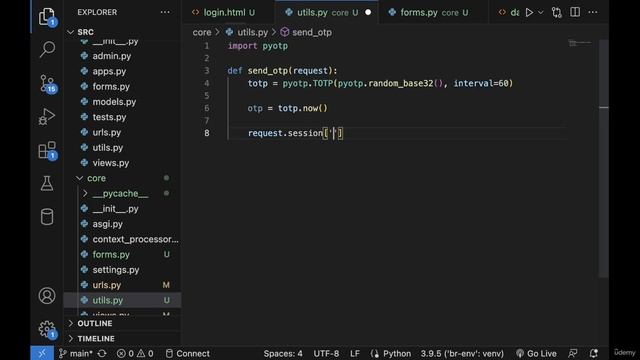Change indentation via Spaces: 4

click(x=283, y=353)
